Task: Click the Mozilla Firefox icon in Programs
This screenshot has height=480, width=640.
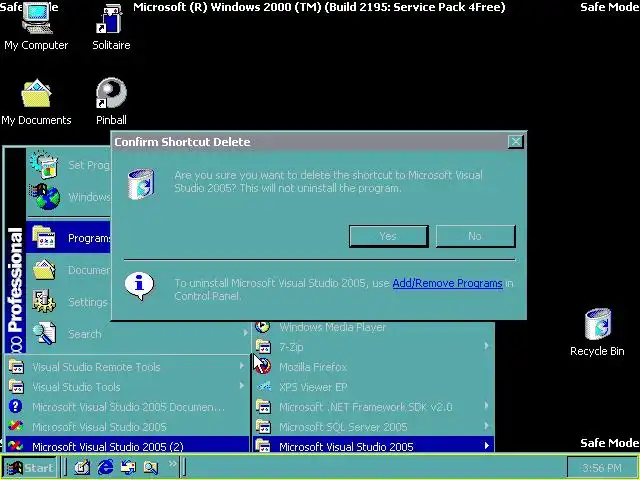Action: (263, 366)
